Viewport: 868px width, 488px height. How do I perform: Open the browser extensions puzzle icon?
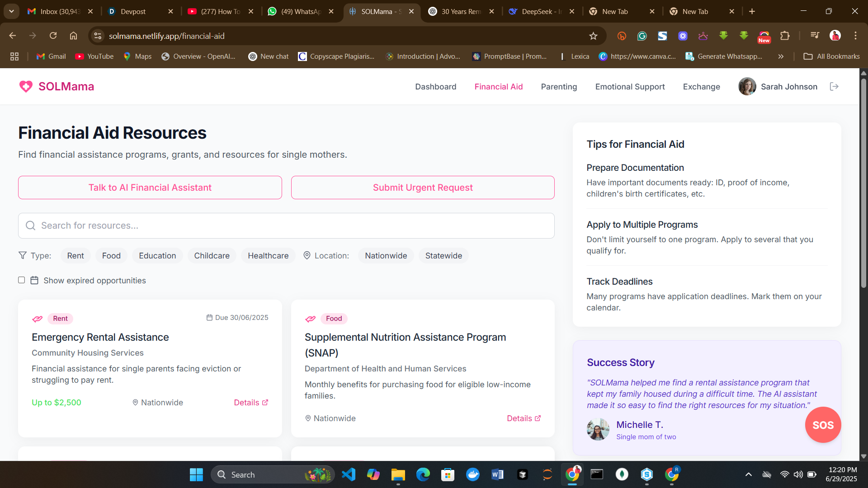pos(785,36)
